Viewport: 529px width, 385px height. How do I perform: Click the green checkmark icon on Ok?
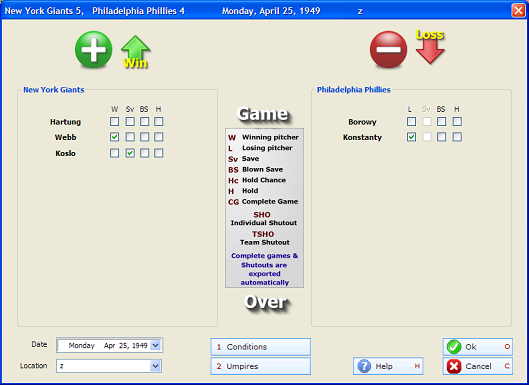(x=454, y=347)
